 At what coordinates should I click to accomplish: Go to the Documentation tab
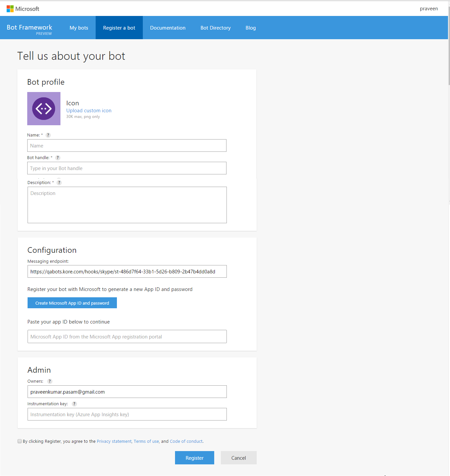click(x=168, y=28)
